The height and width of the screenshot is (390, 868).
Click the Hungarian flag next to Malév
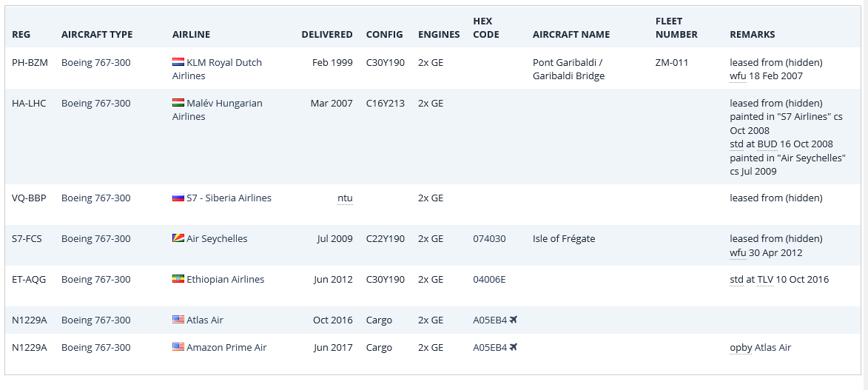[178, 102]
